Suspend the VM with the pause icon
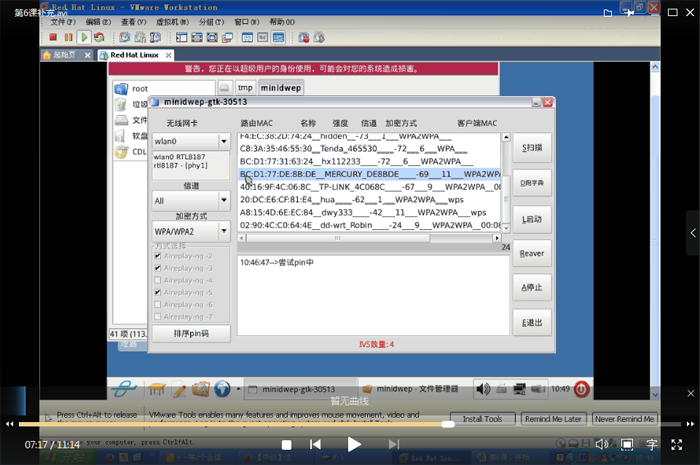 (x=68, y=37)
